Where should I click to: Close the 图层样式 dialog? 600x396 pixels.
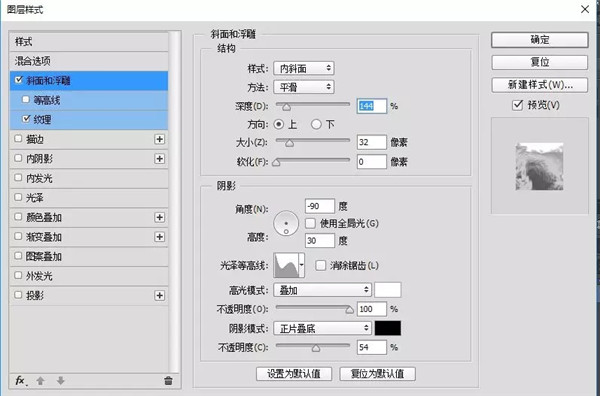click(585, 9)
